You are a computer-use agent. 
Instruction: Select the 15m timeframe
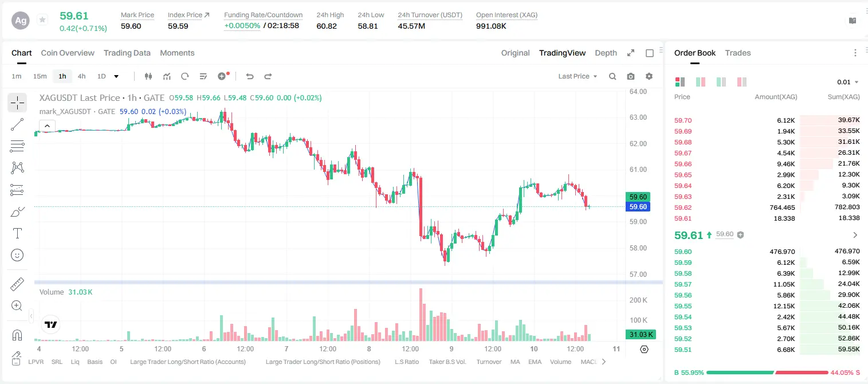[40, 76]
